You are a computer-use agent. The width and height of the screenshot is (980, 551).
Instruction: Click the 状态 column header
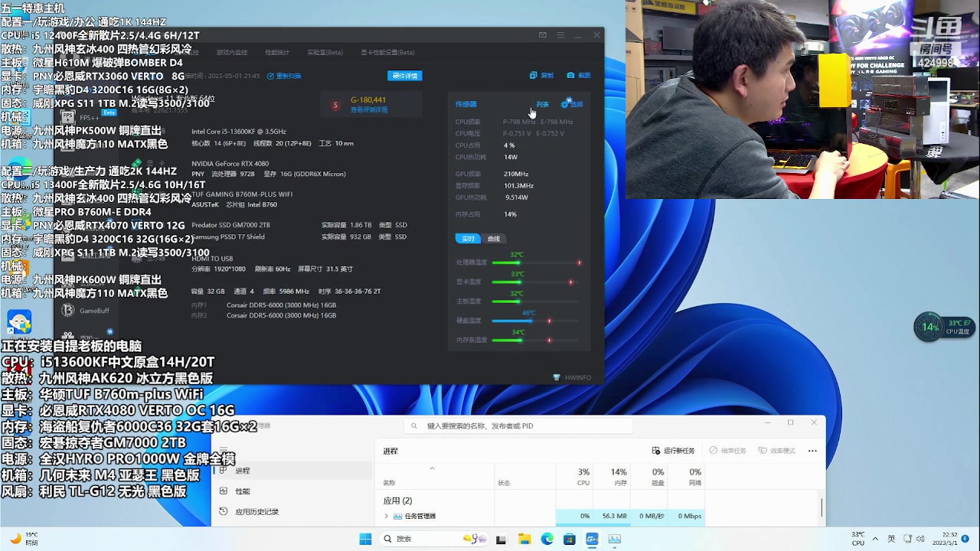pos(504,483)
